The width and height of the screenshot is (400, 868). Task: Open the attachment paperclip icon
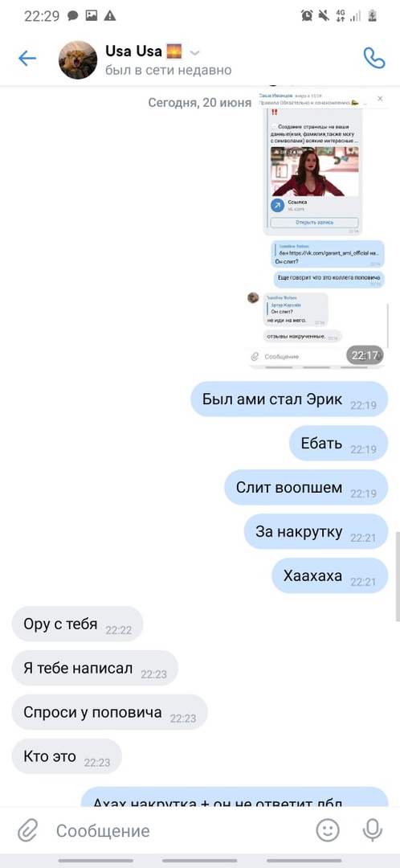coord(27,830)
